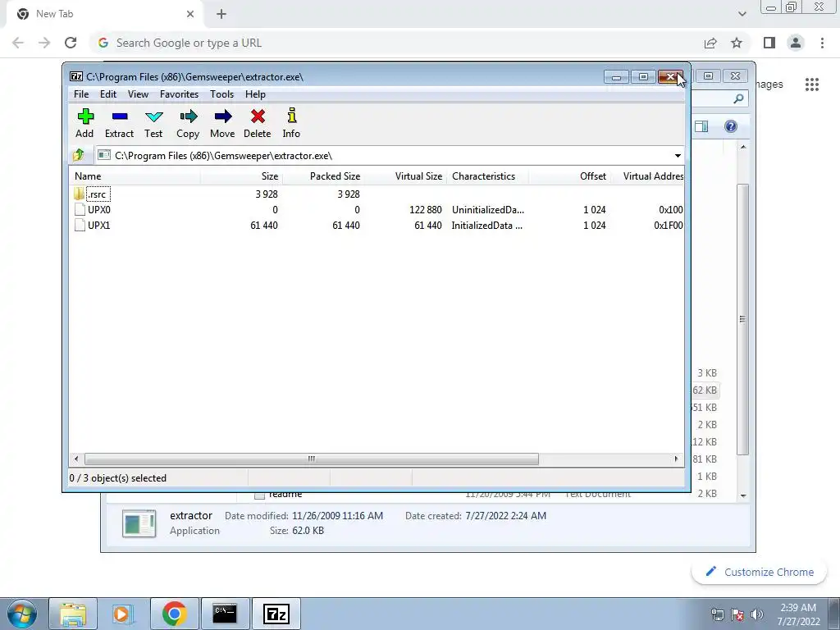
Task: Click the Explorer preview pane icon
Action: point(701,126)
